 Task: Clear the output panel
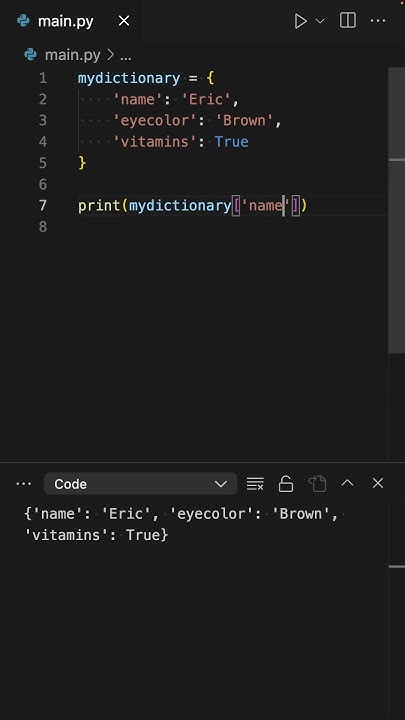pos(255,484)
